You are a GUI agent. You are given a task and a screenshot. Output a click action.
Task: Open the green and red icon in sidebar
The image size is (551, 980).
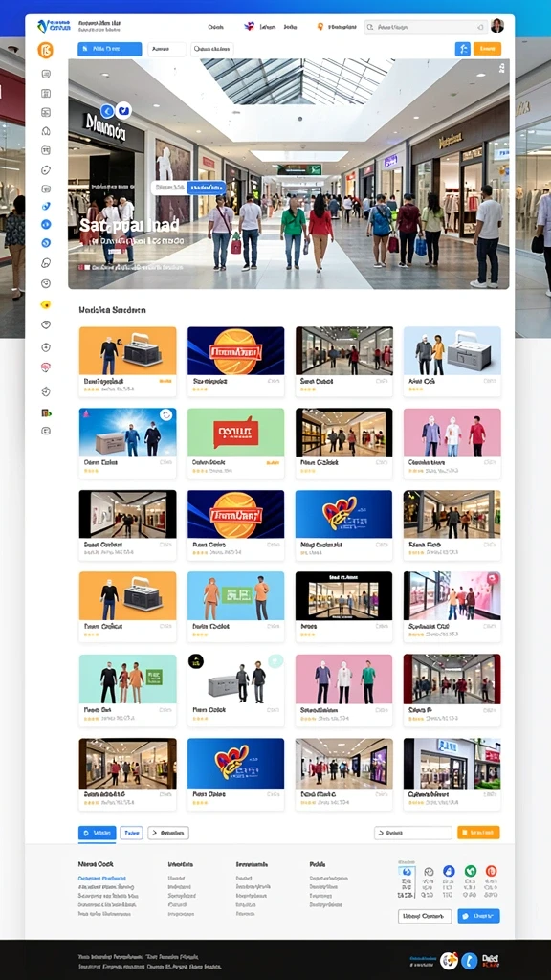pyautogui.click(x=46, y=412)
